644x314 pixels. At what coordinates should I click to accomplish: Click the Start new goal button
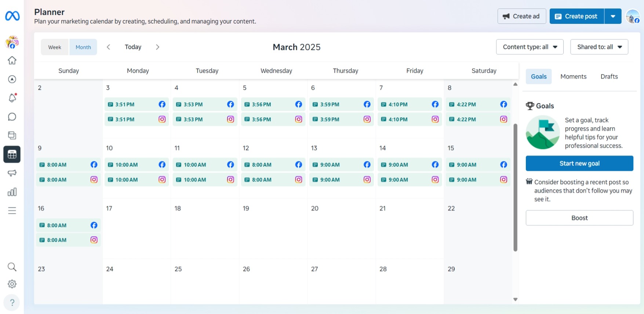579,163
